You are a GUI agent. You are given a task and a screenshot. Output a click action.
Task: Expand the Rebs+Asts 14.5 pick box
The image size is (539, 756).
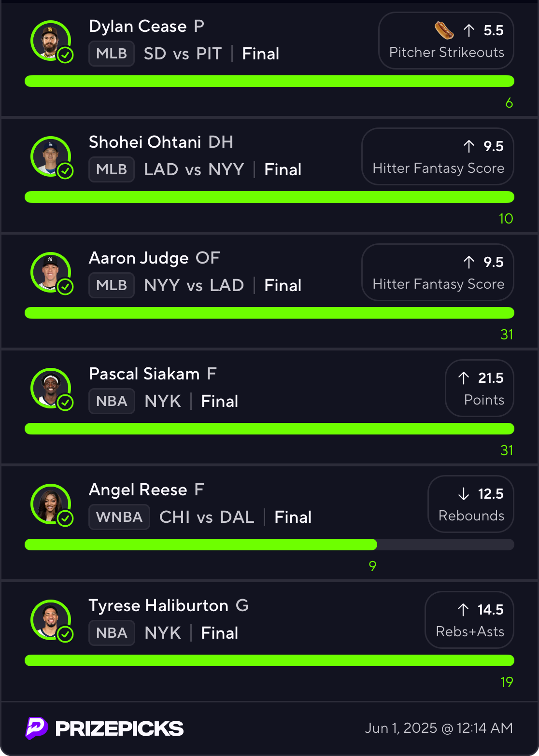coord(469,620)
